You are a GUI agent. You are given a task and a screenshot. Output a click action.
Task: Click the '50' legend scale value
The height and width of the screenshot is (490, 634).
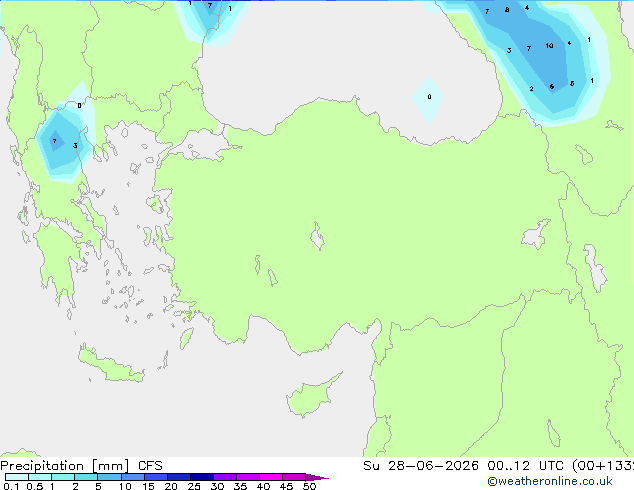point(309,486)
